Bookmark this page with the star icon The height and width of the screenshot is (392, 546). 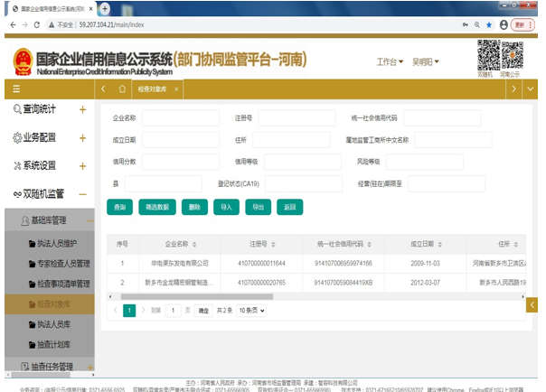[x=488, y=24]
